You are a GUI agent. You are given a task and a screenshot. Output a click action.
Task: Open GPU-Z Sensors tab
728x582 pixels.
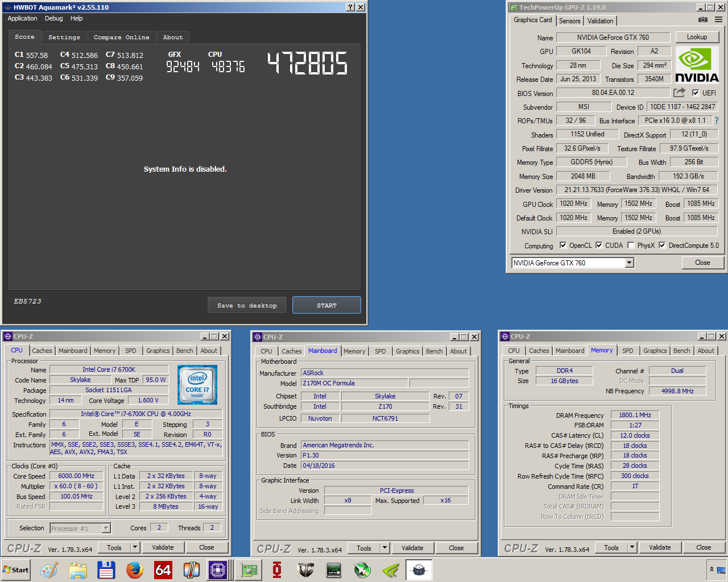570,21
